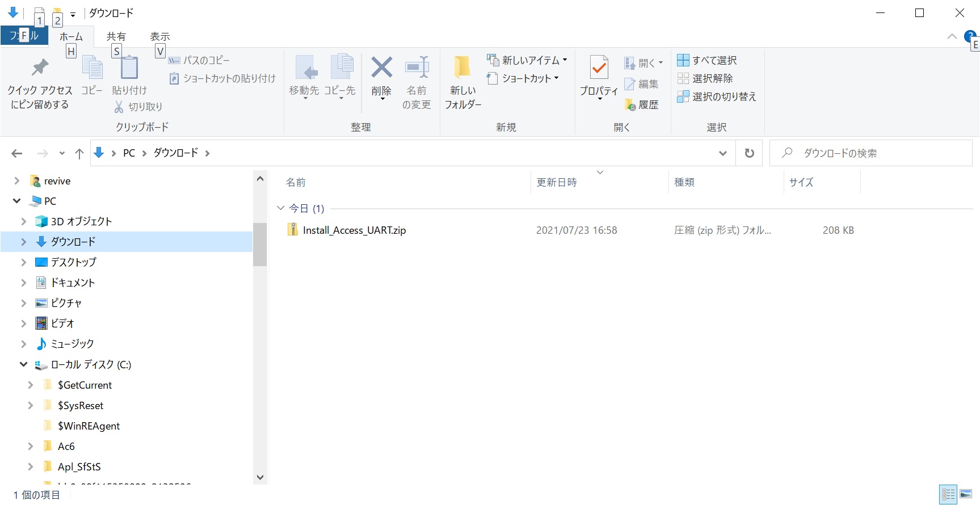Collapse the ribbon with chevron arrow
The image size is (980, 505).
[x=952, y=36]
